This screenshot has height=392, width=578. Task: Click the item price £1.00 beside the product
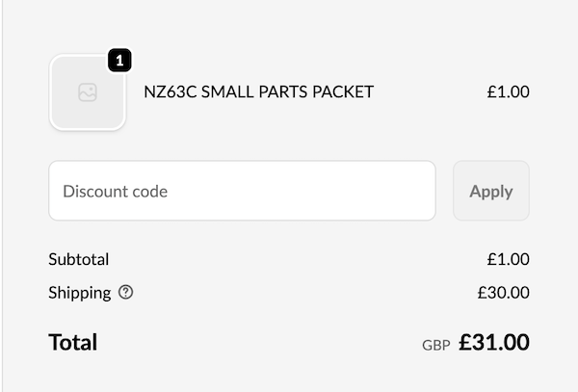coord(508,92)
